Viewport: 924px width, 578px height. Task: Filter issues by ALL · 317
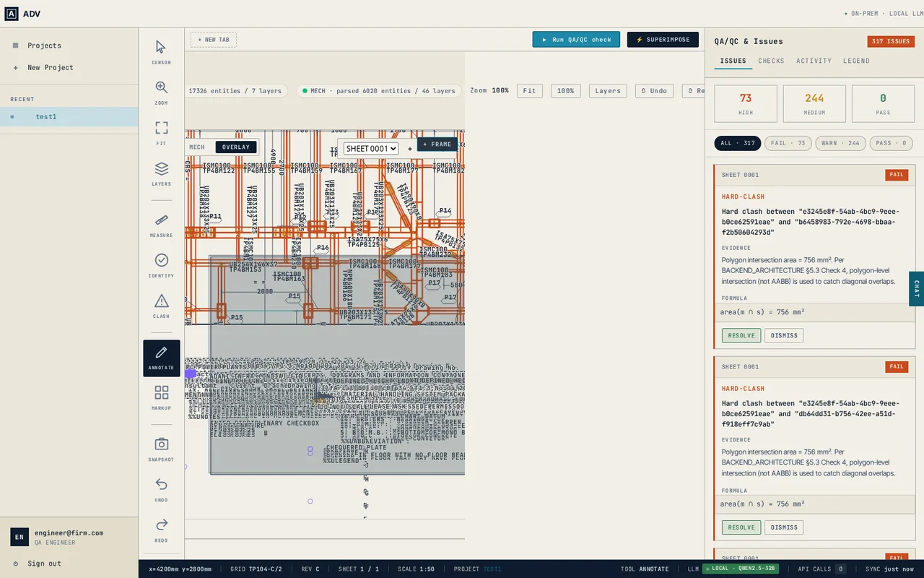pos(738,143)
